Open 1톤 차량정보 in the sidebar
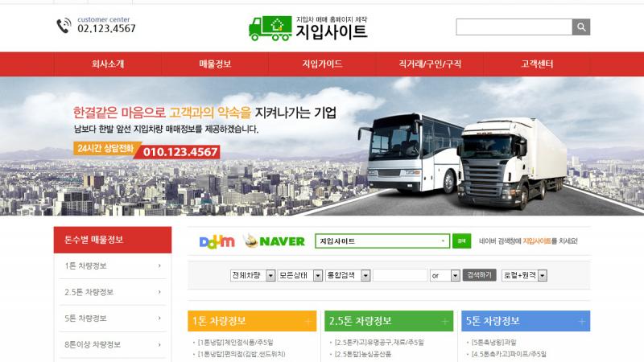Viewport: 644px width, 362px height. (x=113, y=266)
